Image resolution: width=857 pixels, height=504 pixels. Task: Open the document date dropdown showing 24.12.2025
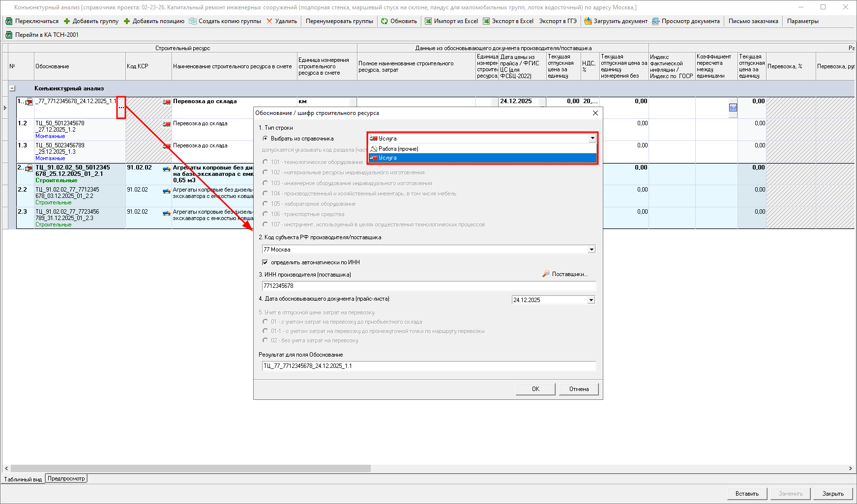591,300
